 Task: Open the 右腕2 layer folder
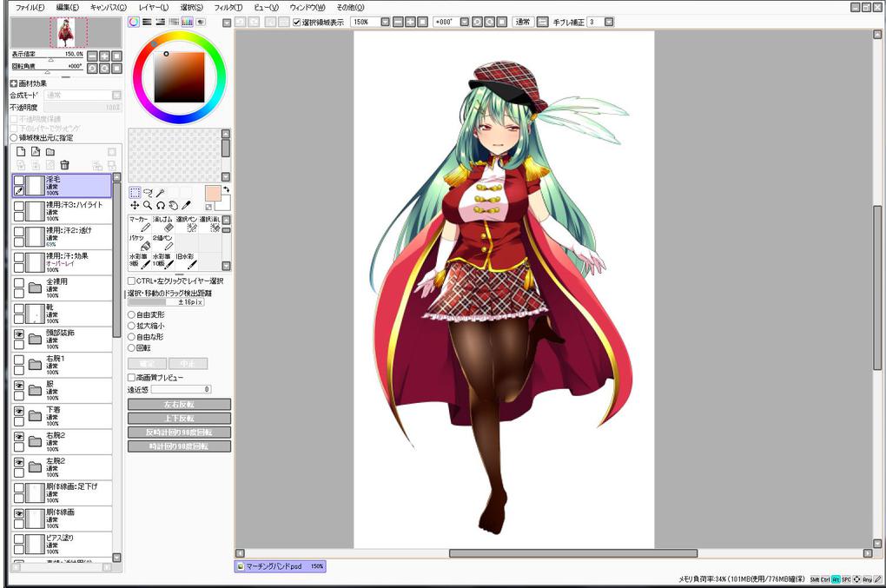pyautogui.click(x=35, y=442)
